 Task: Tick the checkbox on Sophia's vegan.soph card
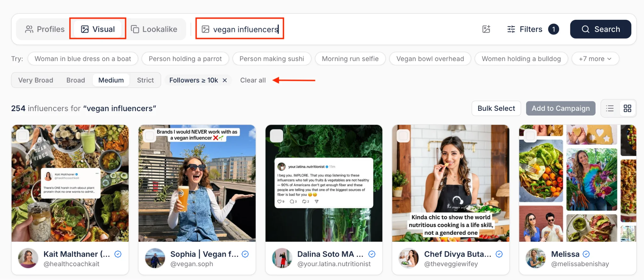point(150,136)
